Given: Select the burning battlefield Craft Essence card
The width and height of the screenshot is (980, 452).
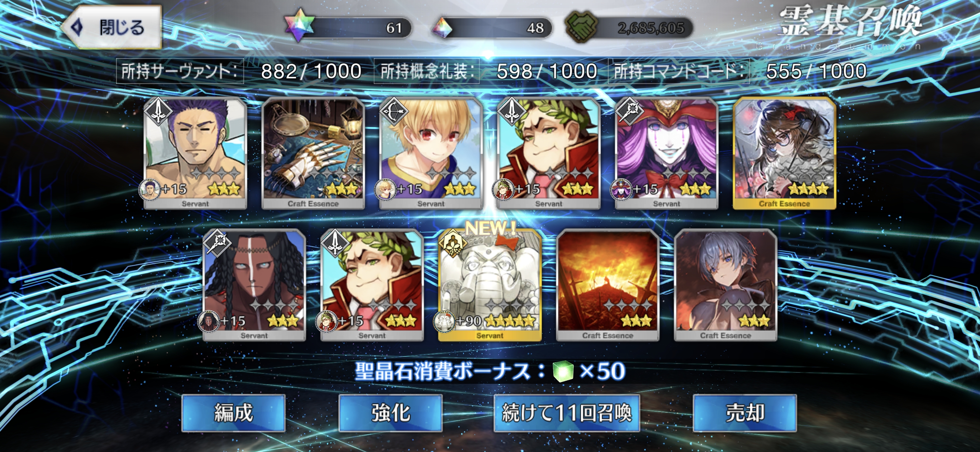Looking at the screenshot, I should 608,285.
